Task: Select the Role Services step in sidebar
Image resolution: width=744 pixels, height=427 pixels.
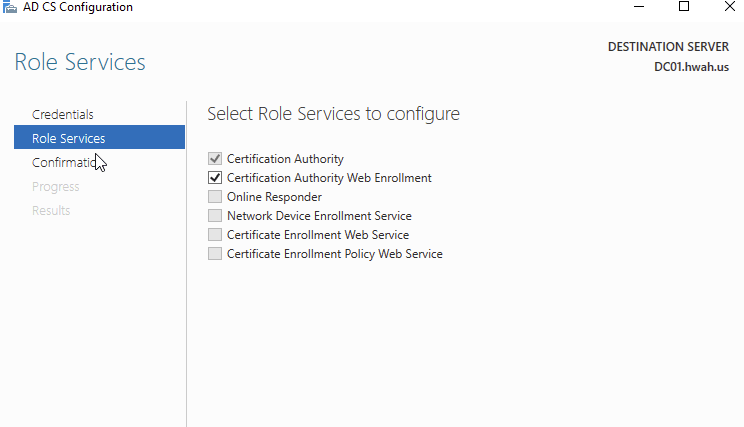Action: 68,138
